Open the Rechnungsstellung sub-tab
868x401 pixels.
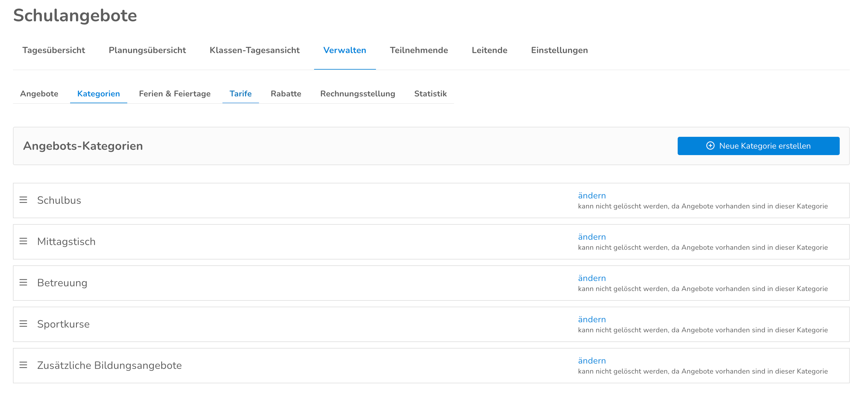[x=357, y=94]
